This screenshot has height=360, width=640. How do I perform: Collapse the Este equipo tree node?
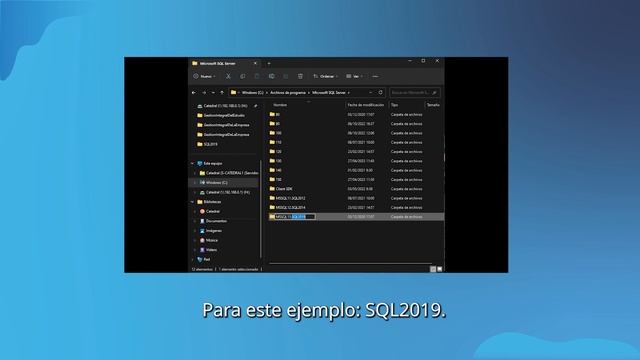pos(193,163)
